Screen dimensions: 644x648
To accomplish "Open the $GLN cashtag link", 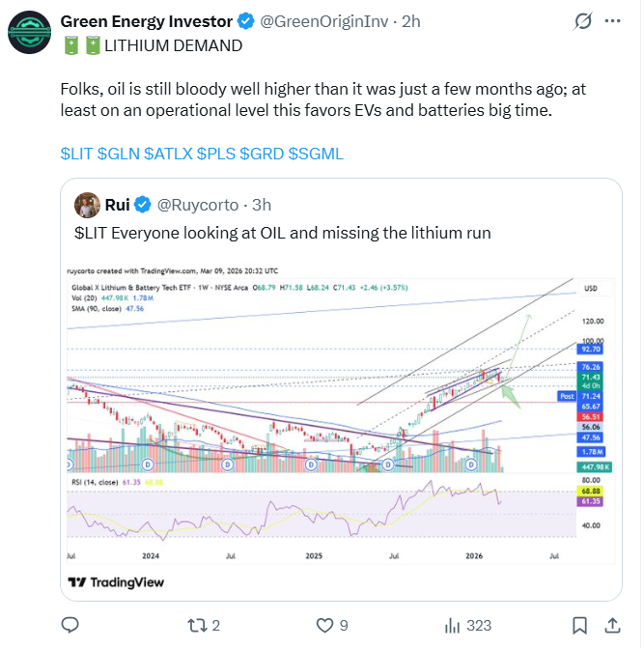I will tap(118, 154).
